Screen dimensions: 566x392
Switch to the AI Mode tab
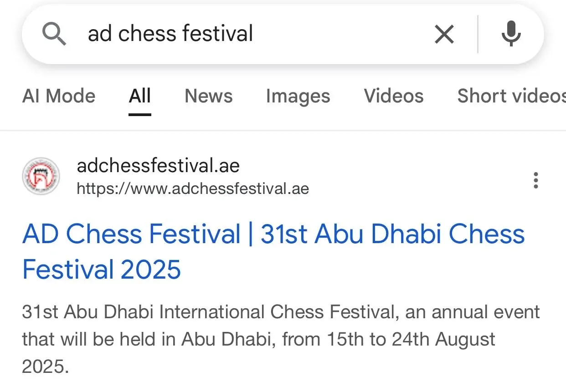[x=59, y=96]
